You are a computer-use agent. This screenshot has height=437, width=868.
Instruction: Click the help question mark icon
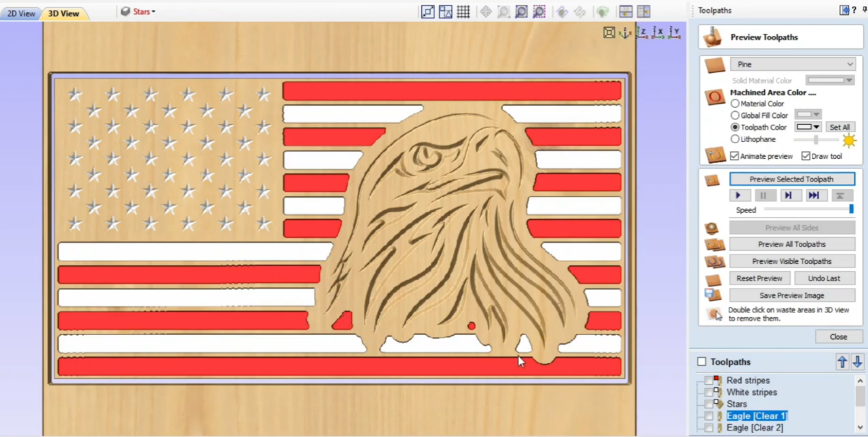point(854,10)
